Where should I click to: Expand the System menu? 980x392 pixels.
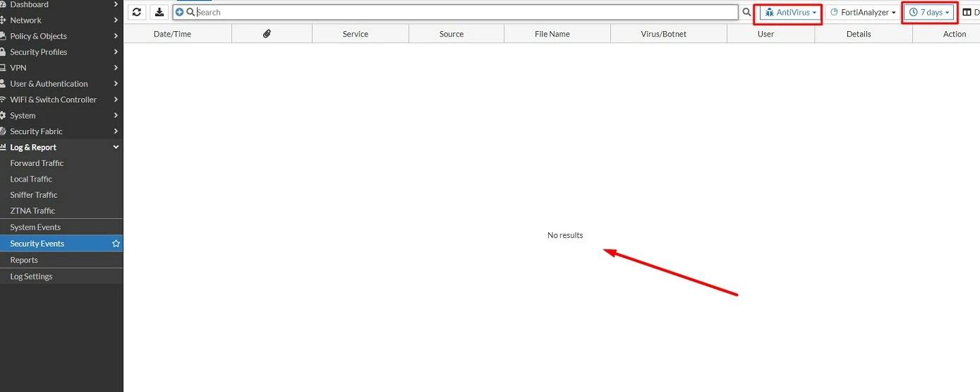pos(61,116)
